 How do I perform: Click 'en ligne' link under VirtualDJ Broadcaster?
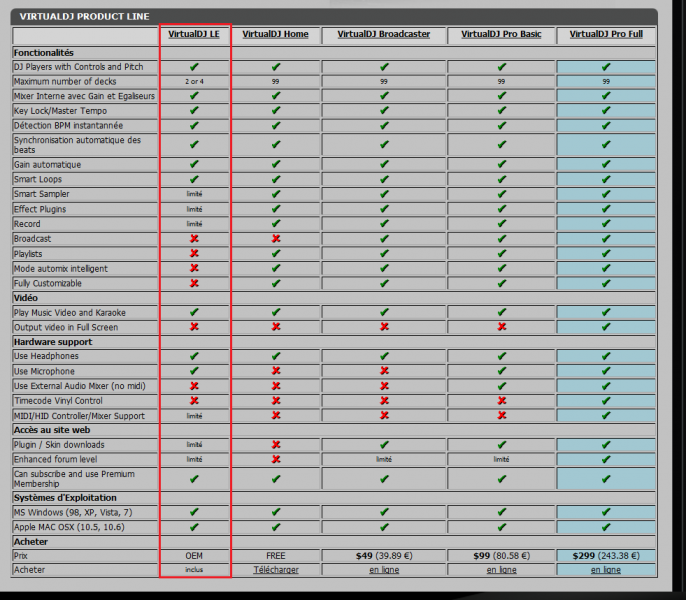[x=384, y=570]
